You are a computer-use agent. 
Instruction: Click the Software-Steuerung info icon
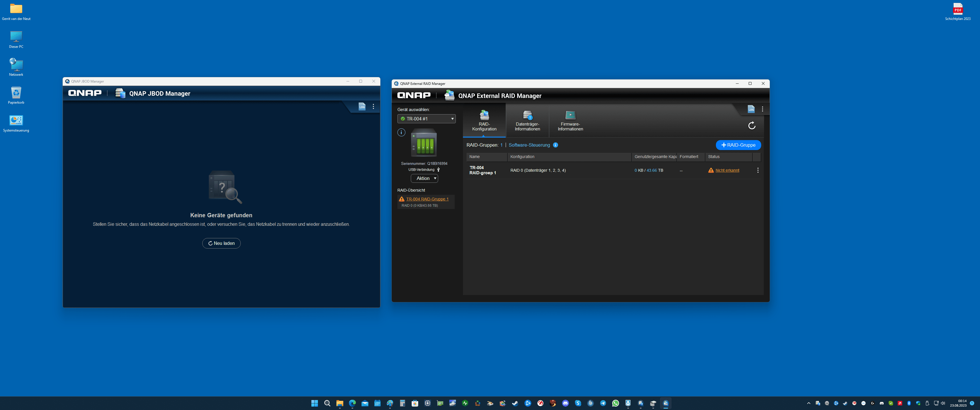556,145
